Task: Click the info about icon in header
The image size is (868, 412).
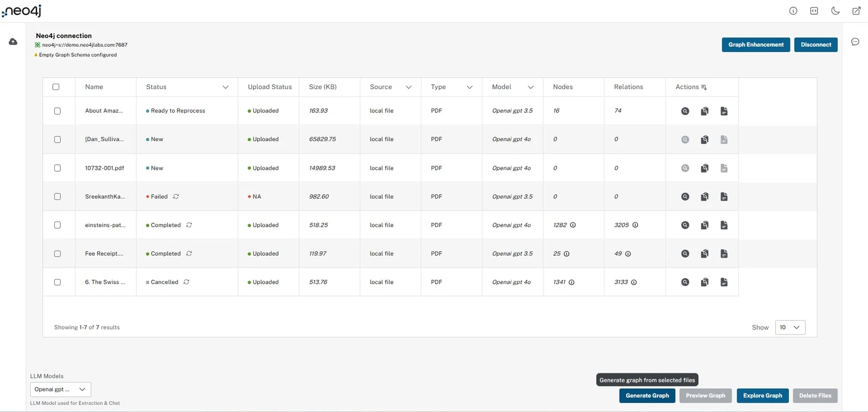Action: tap(793, 11)
